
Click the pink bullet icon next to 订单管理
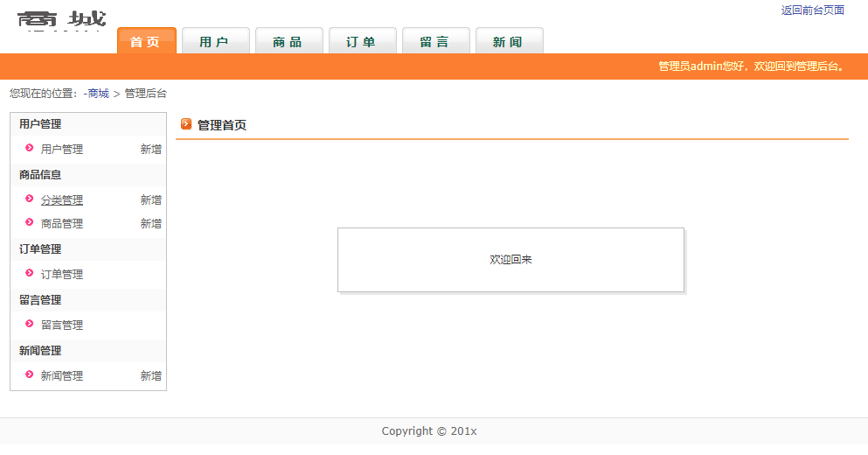click(30, 273)
